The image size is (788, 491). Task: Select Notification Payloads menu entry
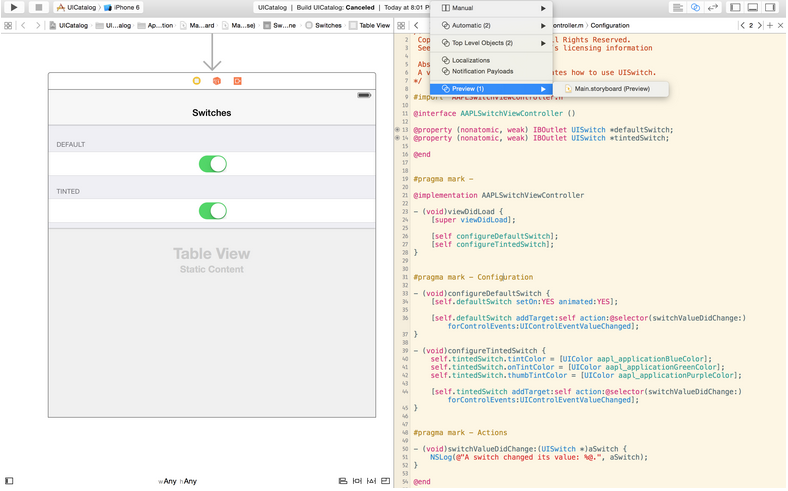click(x=481, y=71)
